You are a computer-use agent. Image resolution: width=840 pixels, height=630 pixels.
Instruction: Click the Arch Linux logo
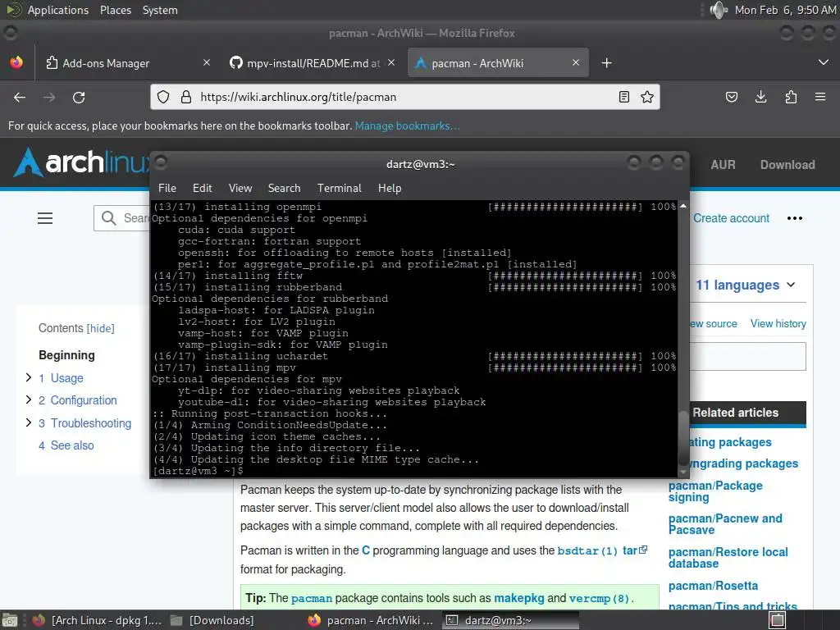(81, 162)
